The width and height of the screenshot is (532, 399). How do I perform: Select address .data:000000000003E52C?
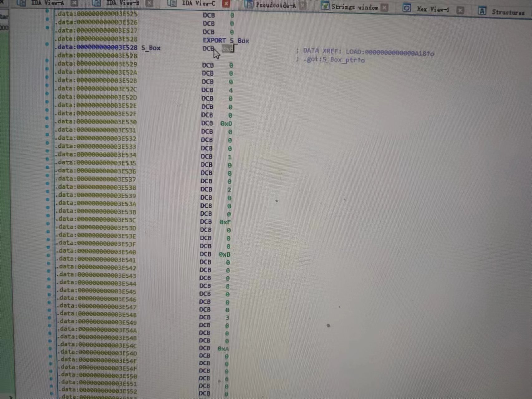(96, 89)
